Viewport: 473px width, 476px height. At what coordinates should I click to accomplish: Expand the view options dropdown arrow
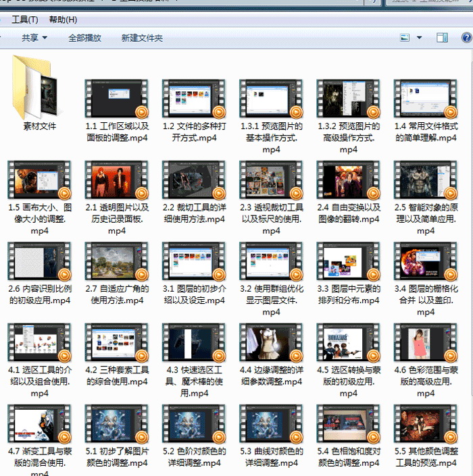tap(419, 38)
